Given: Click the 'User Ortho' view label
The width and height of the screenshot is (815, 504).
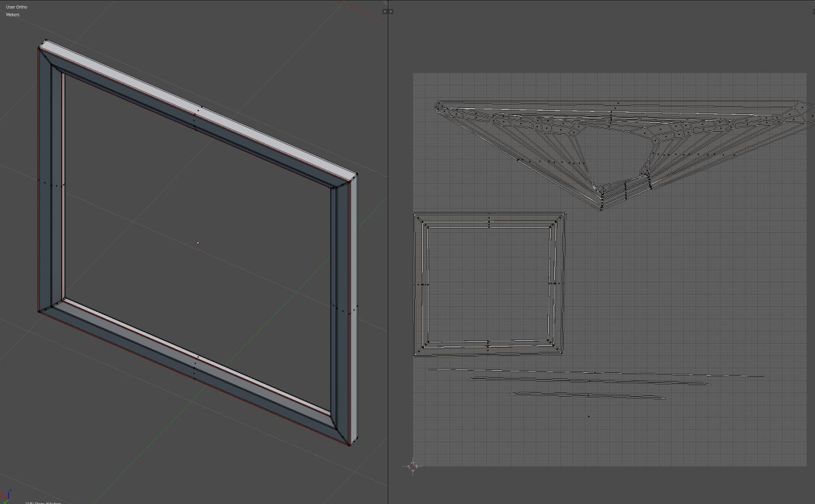Looking at the screenshot, I should pos(17,7).
